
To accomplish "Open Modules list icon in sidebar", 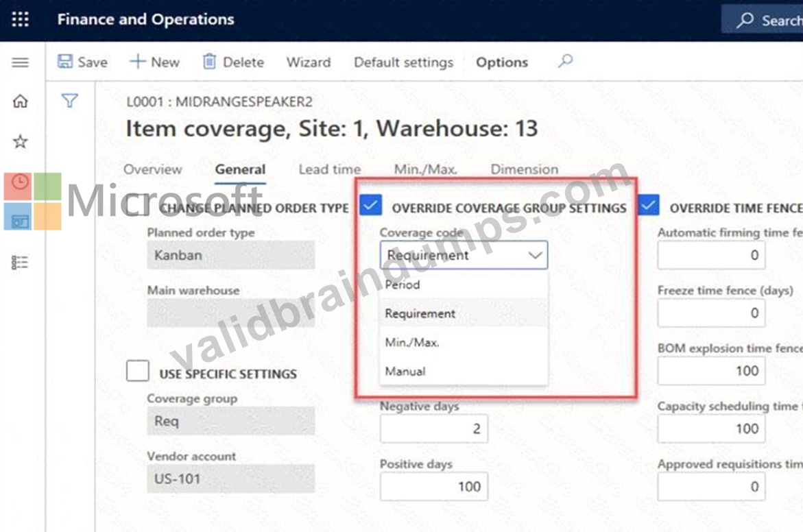I will pos(20,262).
